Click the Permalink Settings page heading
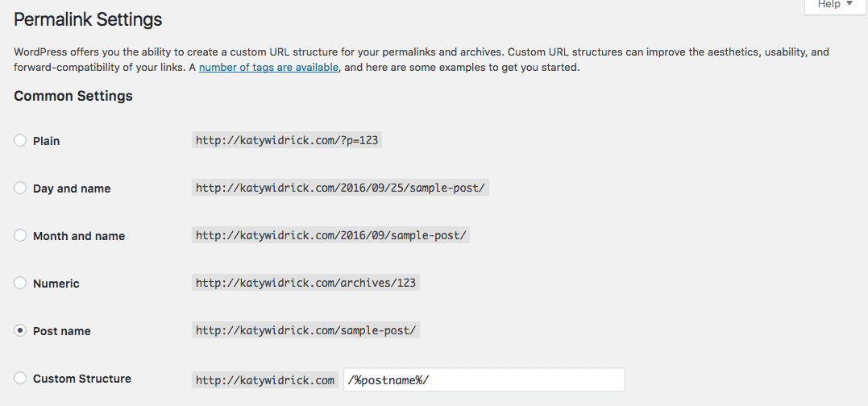Screen dimensions: 868x406 click(88, 20)
